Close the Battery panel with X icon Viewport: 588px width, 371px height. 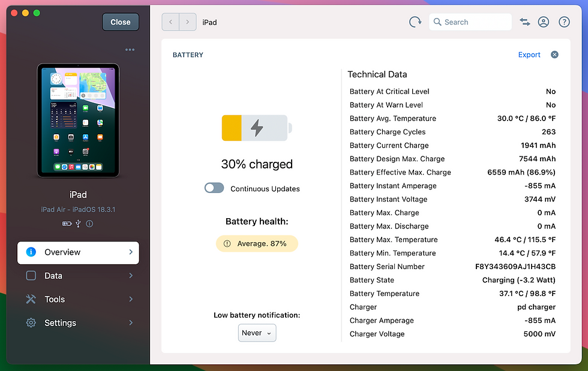(554, 55)
